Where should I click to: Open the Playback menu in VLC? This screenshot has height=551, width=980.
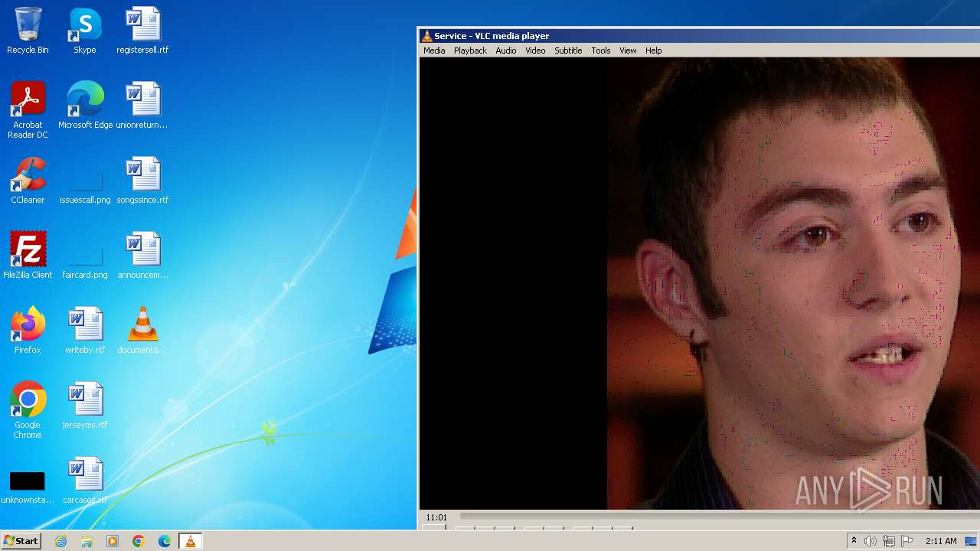[x=470, y=51]
